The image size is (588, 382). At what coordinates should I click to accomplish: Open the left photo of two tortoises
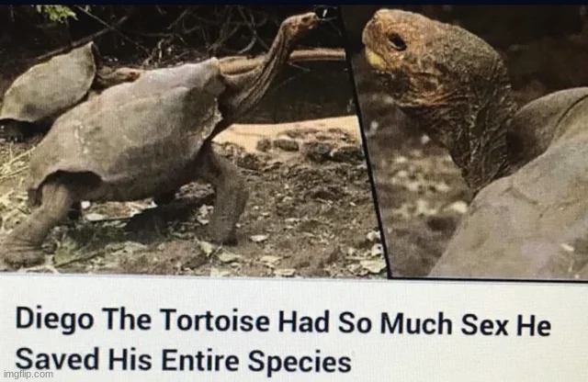click(x=187, y=140)
